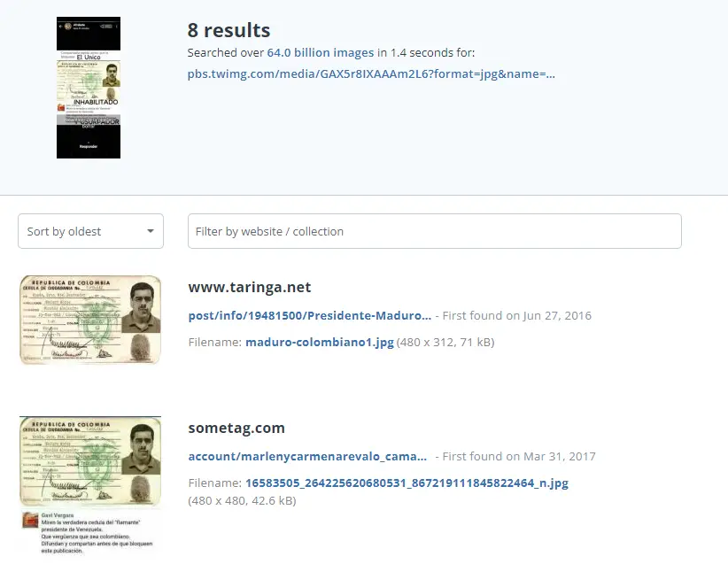Open the sometag account/marlenycarmenarevalo link

(x=307, y=457)
